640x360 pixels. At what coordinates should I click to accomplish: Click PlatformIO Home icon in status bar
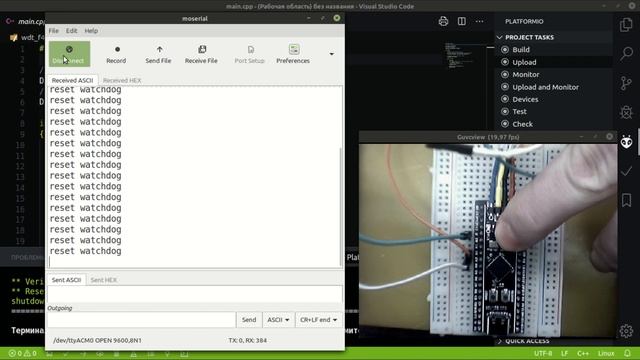click(49, 353)
